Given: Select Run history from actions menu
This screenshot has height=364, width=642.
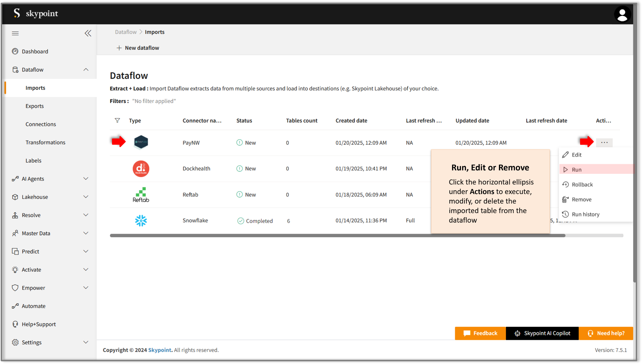Looking at the screenshot, I should click(x=585, y=214).
